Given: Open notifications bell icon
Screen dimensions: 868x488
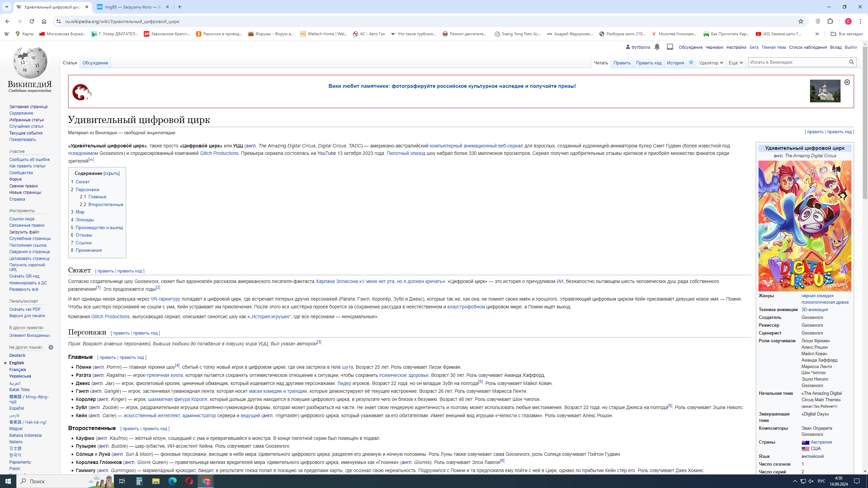Looking at the screenshot, I should (x=657, y=47).
